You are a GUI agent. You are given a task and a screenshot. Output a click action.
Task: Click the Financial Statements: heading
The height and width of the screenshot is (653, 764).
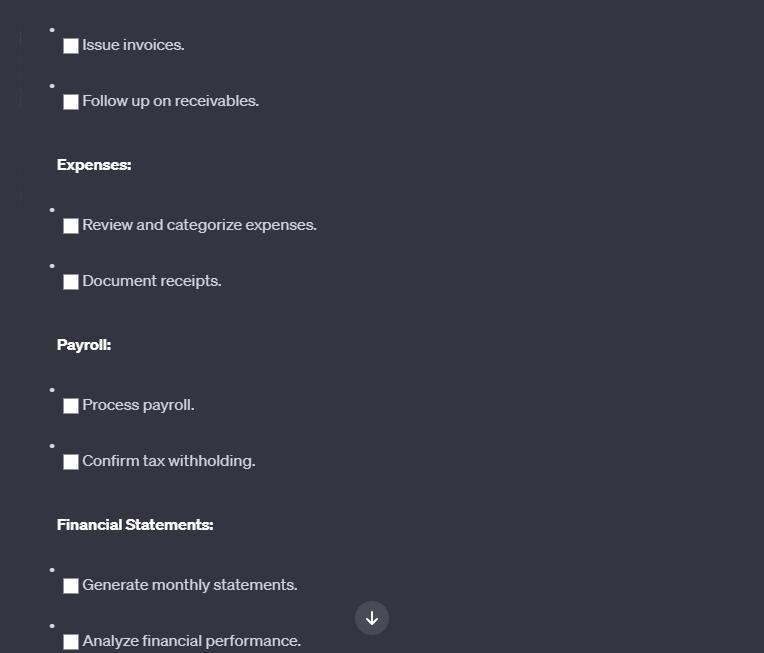135,525
